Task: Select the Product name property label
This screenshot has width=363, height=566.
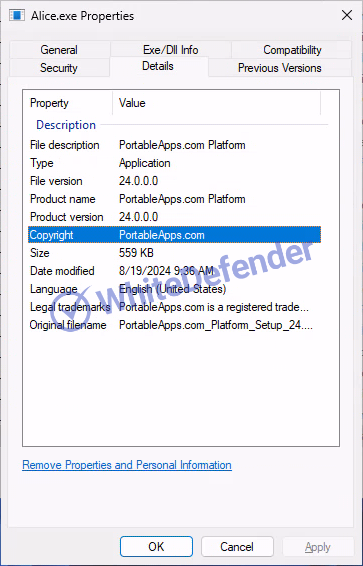Action: (63, 199)
